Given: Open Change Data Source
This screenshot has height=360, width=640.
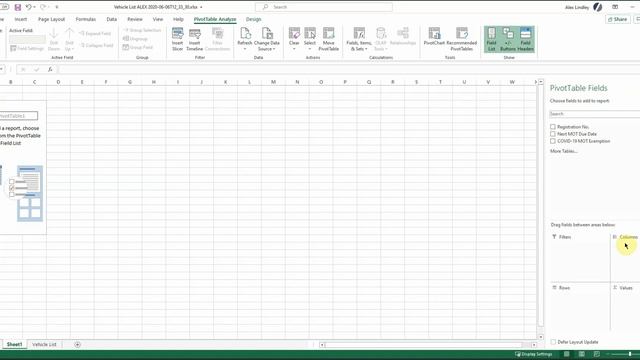Looking at the screenshot, I should tap(267, 39).
